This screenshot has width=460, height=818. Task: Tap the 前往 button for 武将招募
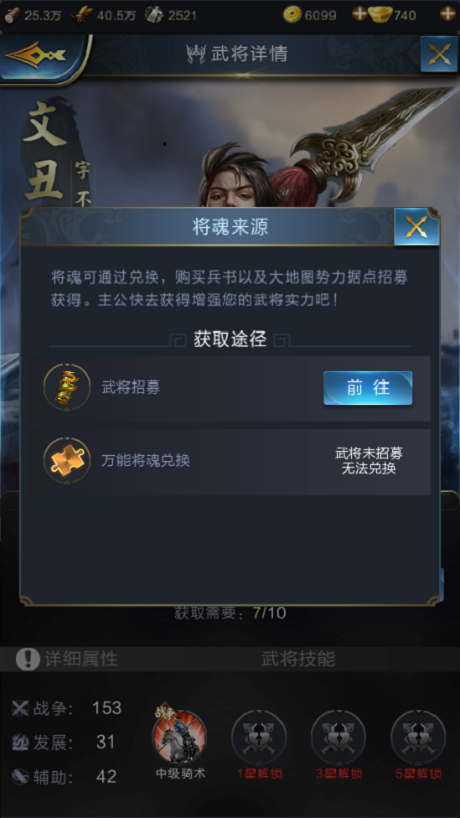pyautogui.click(x=368, y=388)
